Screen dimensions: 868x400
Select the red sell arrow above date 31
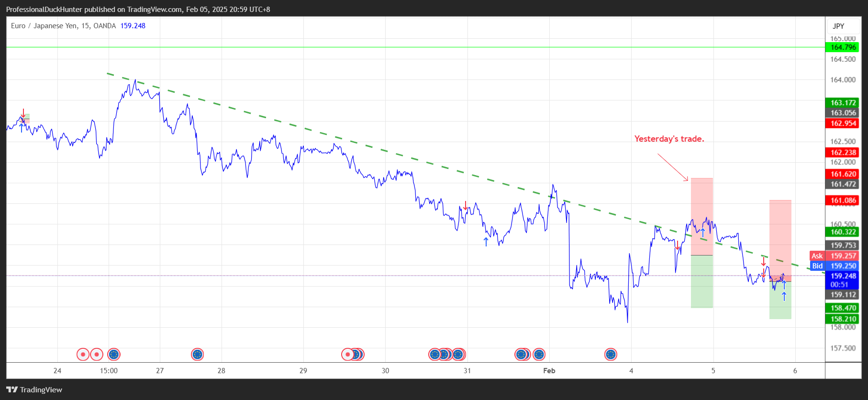(x=466, y=206)
